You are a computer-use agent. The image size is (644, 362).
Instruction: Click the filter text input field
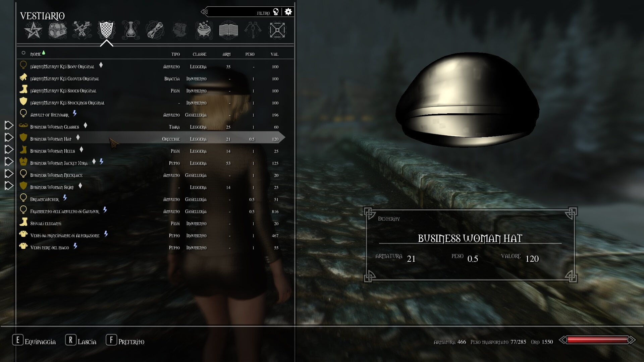240,12
